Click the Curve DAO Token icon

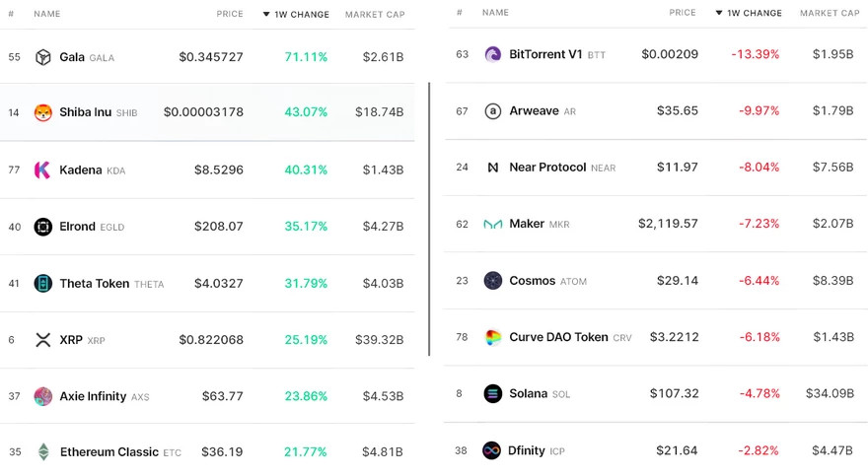493,337
